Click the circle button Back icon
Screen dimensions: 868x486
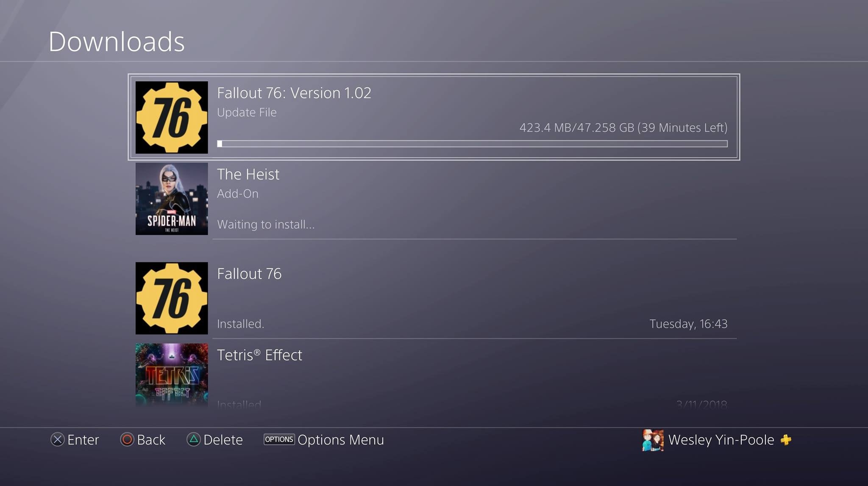tap(127, 439)
